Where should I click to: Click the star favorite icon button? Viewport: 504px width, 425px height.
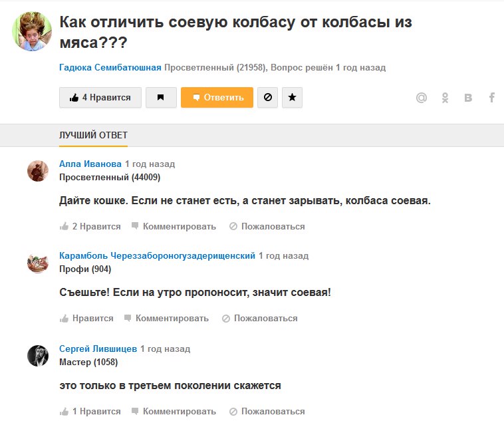[x=293, y=97]
